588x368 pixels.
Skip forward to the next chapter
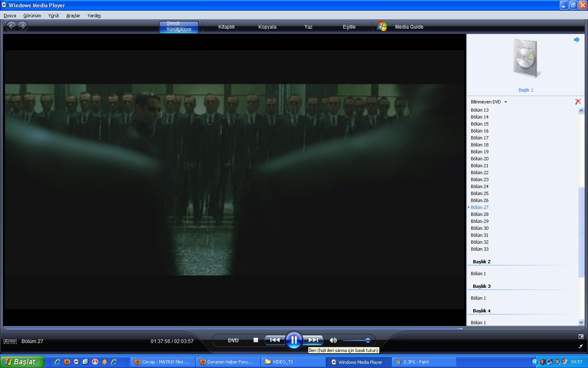(x=313, y=340)
